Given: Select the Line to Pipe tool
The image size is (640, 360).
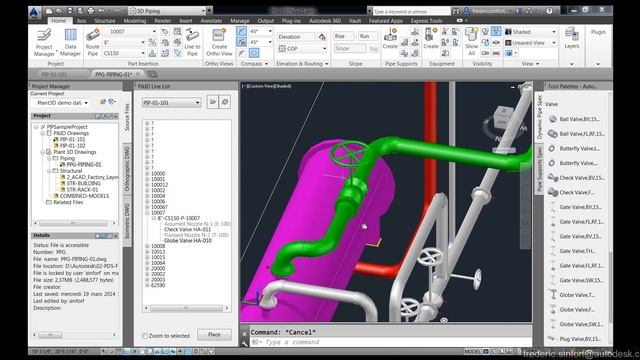Looking at the screenshot, I should pos(192,42).
